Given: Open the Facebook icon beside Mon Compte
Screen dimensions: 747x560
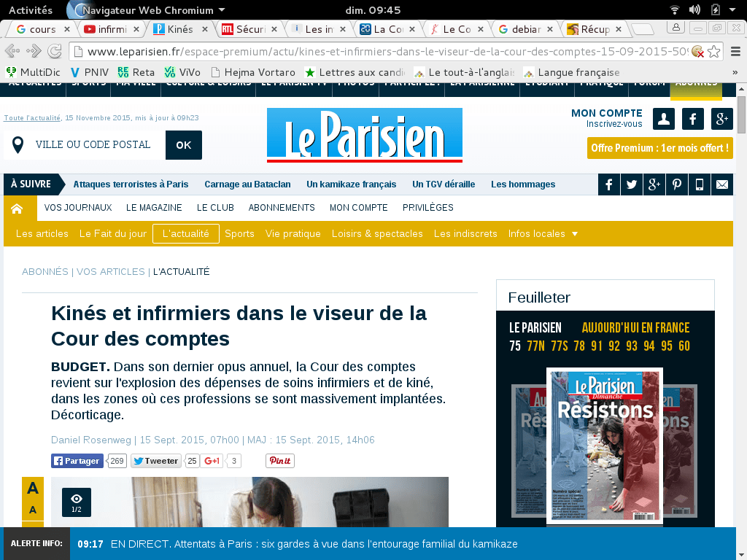Looking at the screenshot, I should pyautogui.click(x=693, y=119).
